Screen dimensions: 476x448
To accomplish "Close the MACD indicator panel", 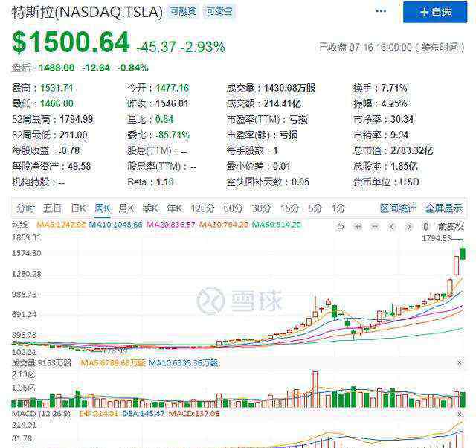I will [460, 415].
